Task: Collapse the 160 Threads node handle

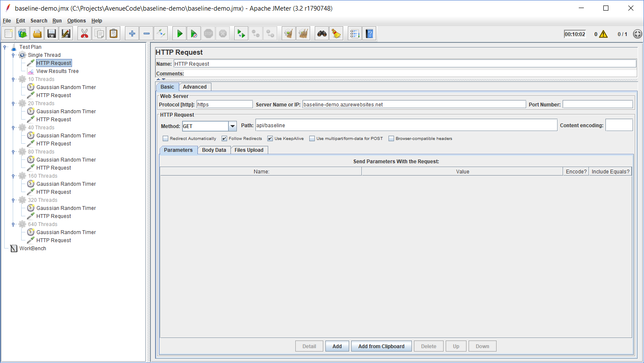Action: pyautogui.click(x=14, y=176)
